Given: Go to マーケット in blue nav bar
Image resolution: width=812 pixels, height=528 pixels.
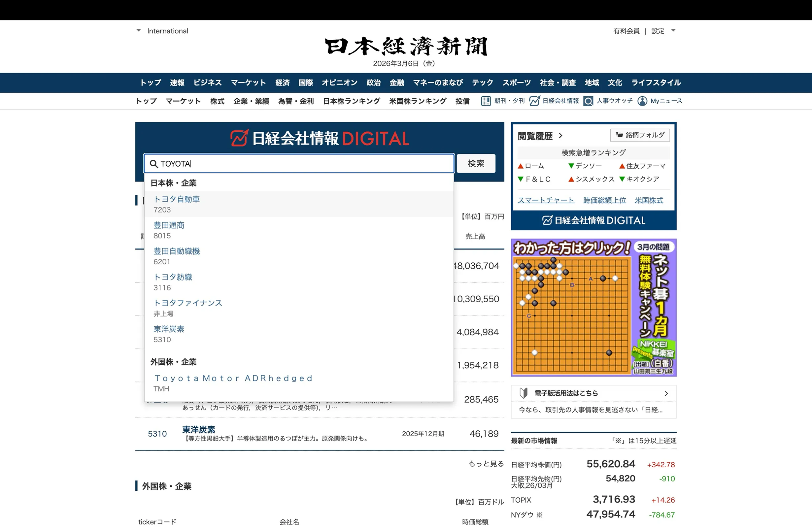Looking at the screenshot, I should coord(248,83).
